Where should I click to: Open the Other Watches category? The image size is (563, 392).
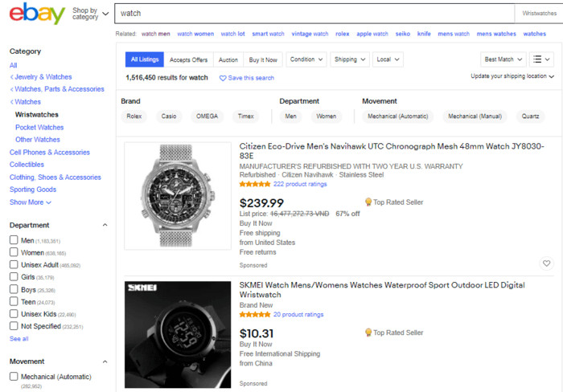coord(38,140)
